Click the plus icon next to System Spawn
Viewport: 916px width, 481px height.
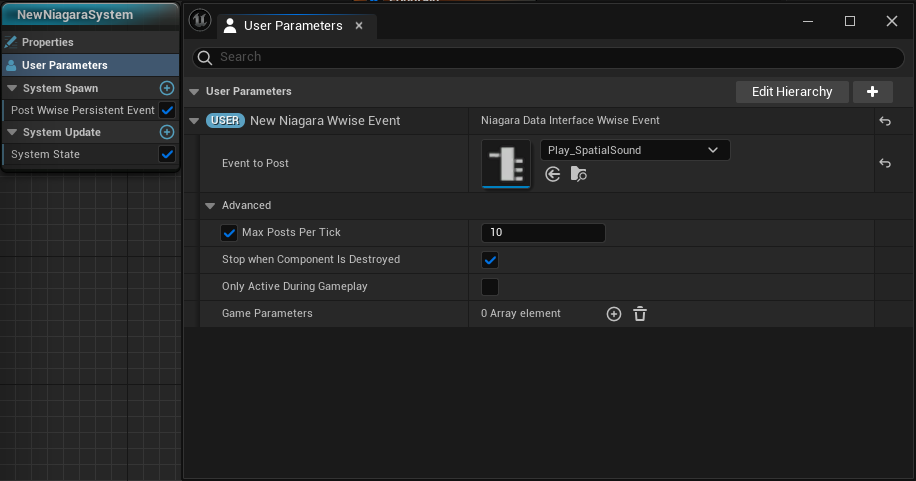(x=167, y=88)
